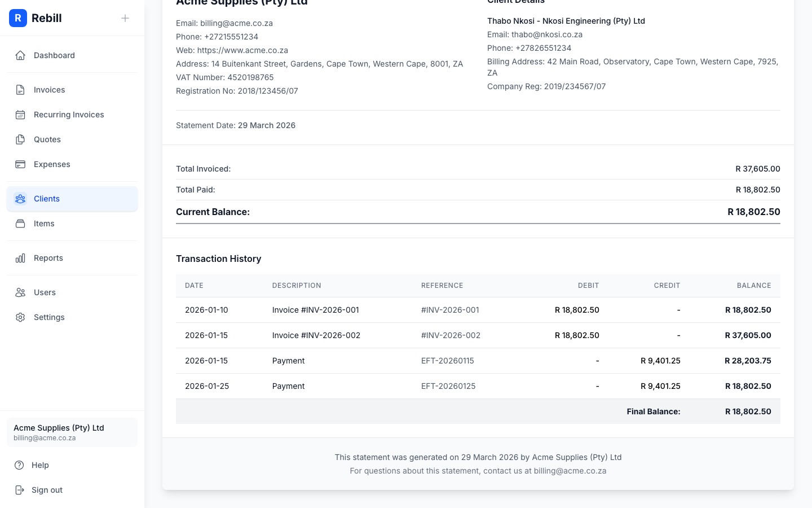The width and height of the screenshot is (812, 508).
Task: Navigate to the Users page
Action: point(45,292)
